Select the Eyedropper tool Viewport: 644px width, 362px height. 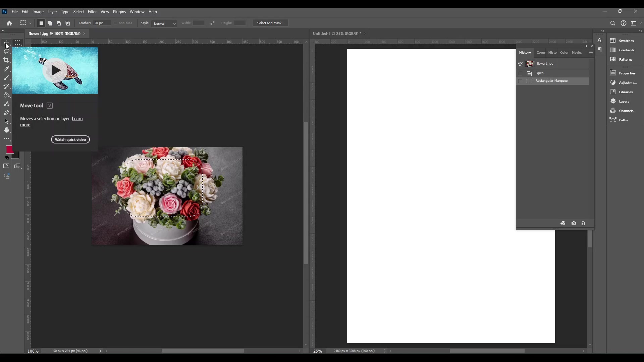[6, 69]
